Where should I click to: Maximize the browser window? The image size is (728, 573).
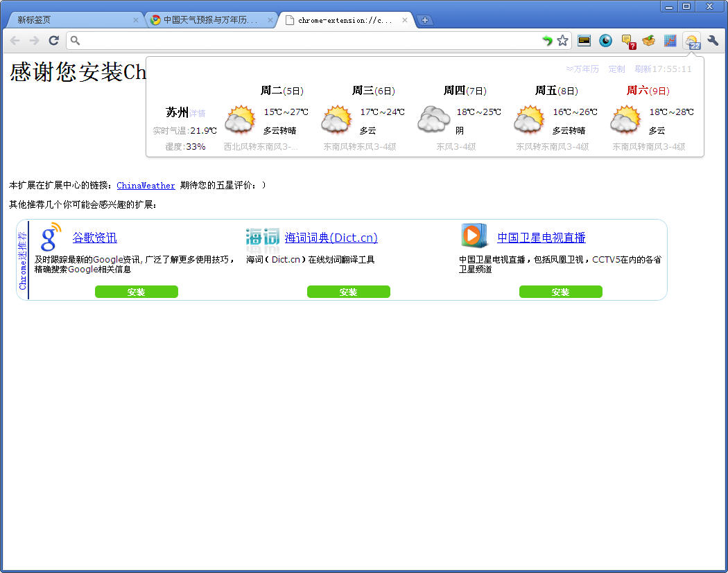pos(686,6)
